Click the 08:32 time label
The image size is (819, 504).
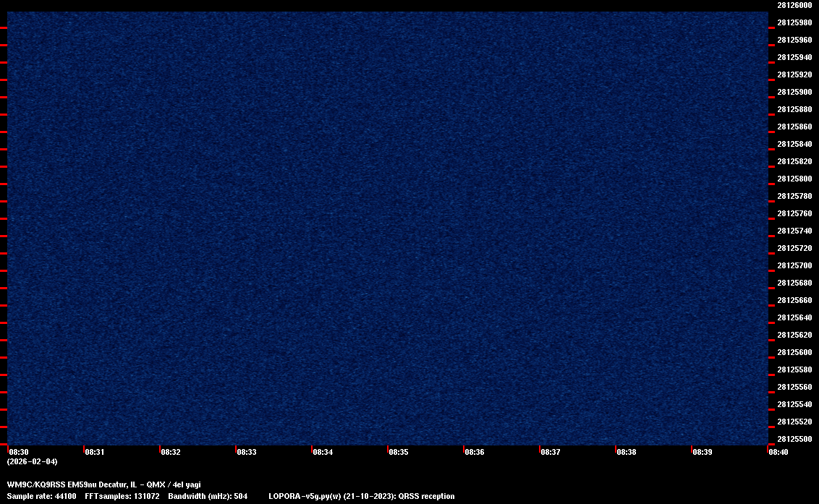tap(170, 452)
